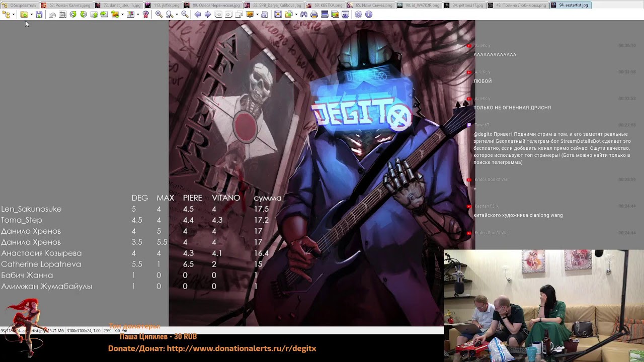Print the image using printer icon
Screen dimensions: 644x362
pos(314,15)
